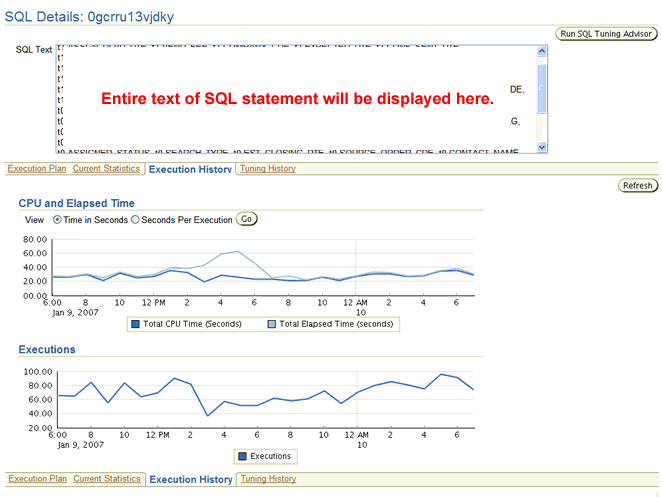This screenshot has height=497, width=662.
Task: Switch to the top Current Statistics tab
Action: pyautogui.click(x=107, y=169)
